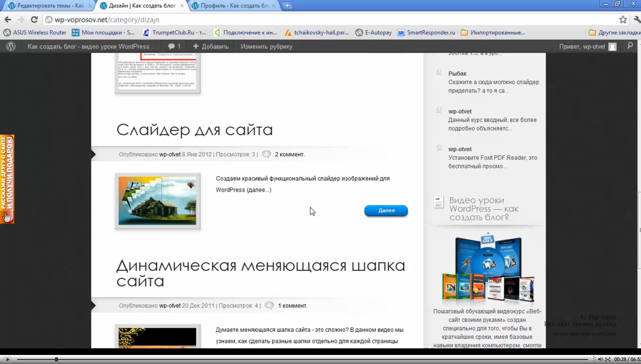This screenshot has height=364, width=641.
Task: Click the document icon beside the 'Рыбак' comment
Action: 439,73
